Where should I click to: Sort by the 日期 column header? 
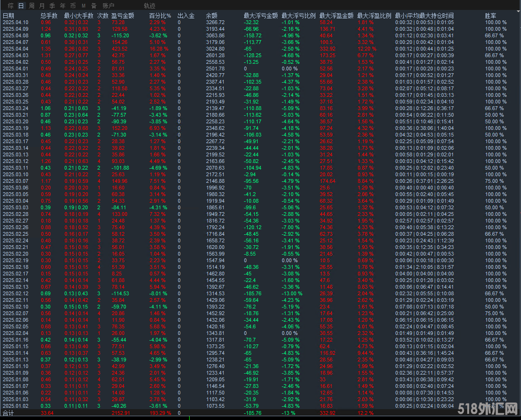[9, 16]
